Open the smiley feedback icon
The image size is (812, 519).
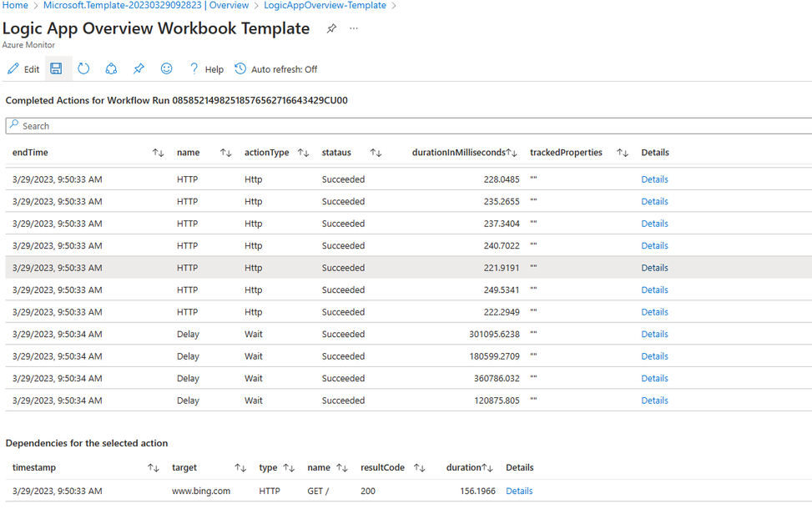(166, 68)
